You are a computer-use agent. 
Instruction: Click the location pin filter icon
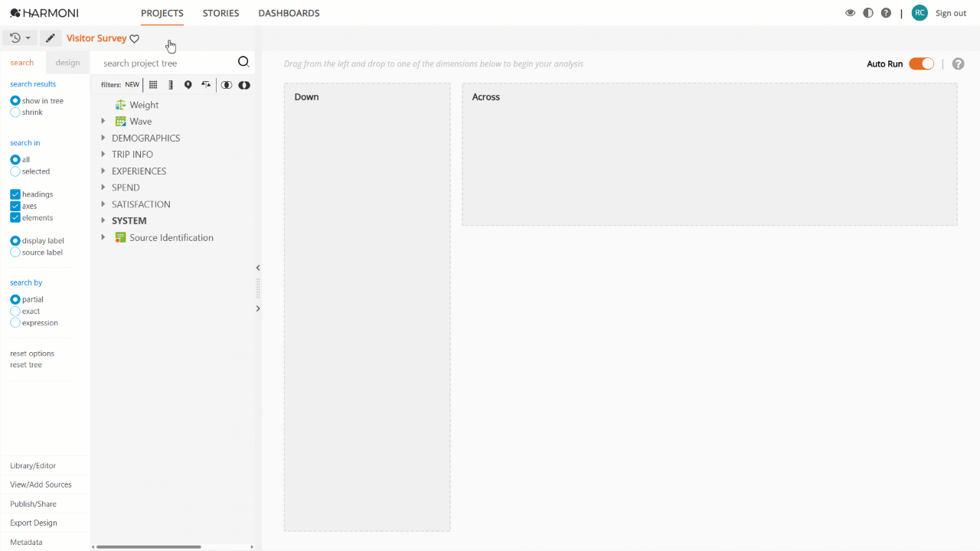[188, 85]
